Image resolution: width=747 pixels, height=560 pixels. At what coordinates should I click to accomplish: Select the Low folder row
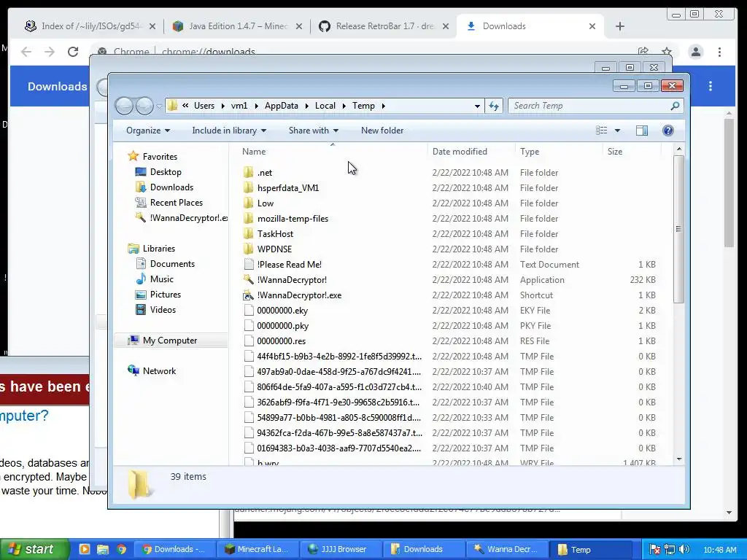click(450, 203)
